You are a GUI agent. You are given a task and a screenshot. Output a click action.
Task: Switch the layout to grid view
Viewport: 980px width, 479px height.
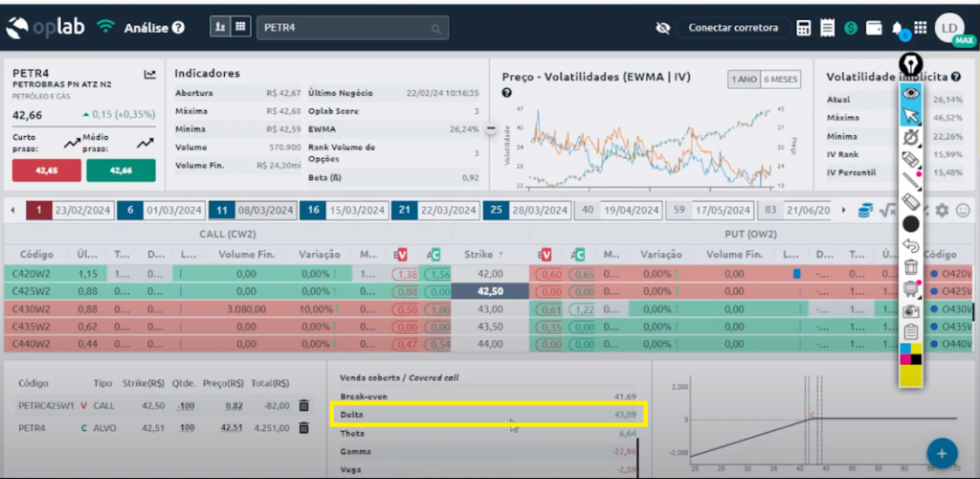(239, 27)
